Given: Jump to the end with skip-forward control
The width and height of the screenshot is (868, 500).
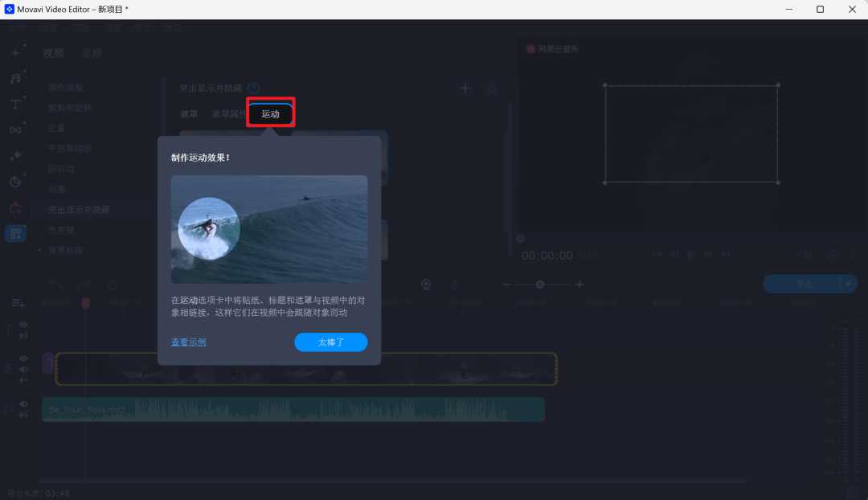Looking at the screenshot, I should (x=725, y=254).
